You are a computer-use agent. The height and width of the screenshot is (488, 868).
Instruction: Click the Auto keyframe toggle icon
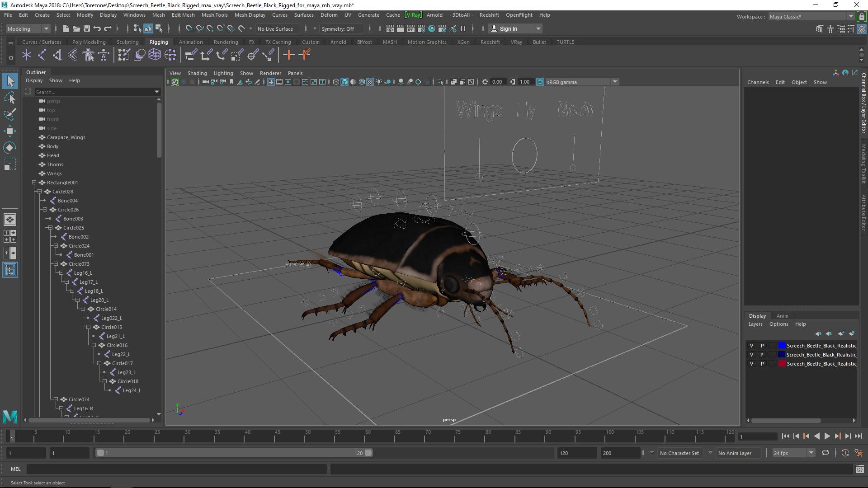point(845,453)
